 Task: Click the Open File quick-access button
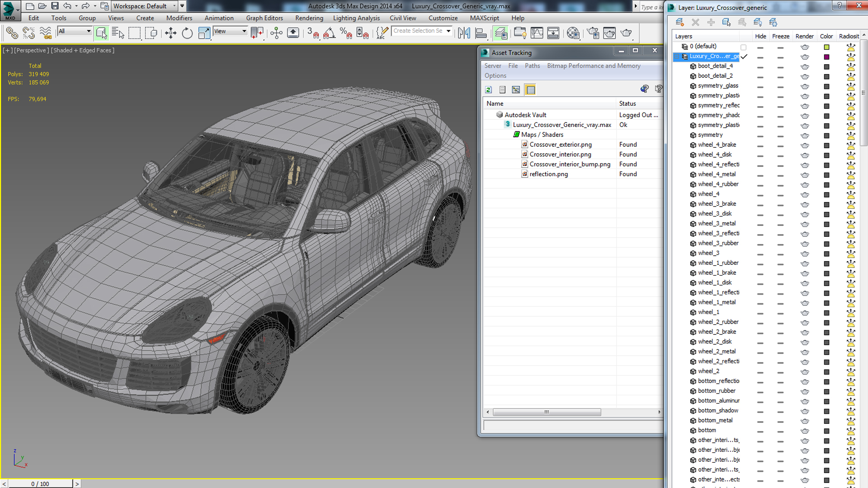[42, 6]
